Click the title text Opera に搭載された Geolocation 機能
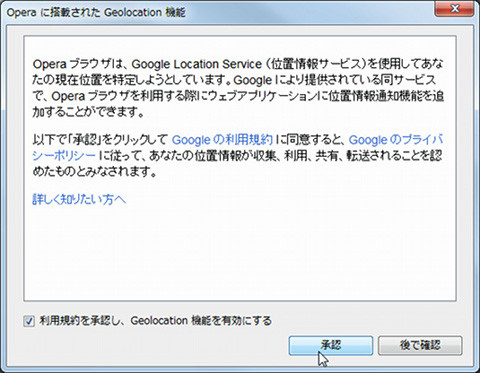480x373 pixels. click(96, 13)
